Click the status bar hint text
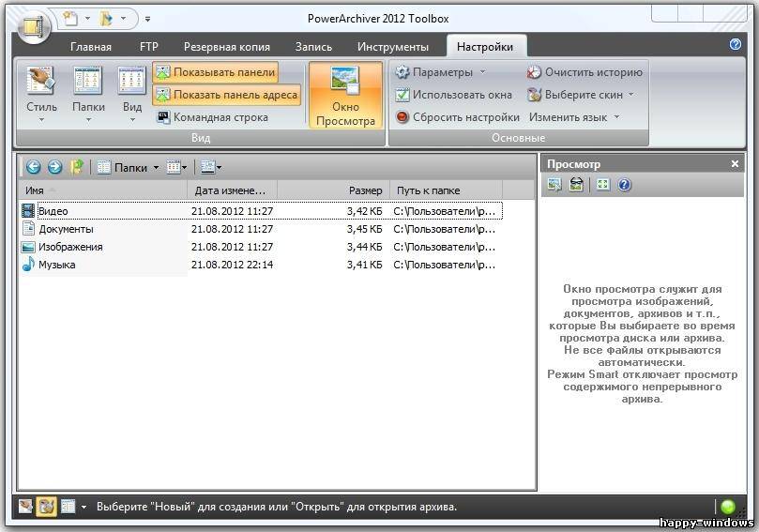This screenshot has width=759, height=532. [277, 507]
